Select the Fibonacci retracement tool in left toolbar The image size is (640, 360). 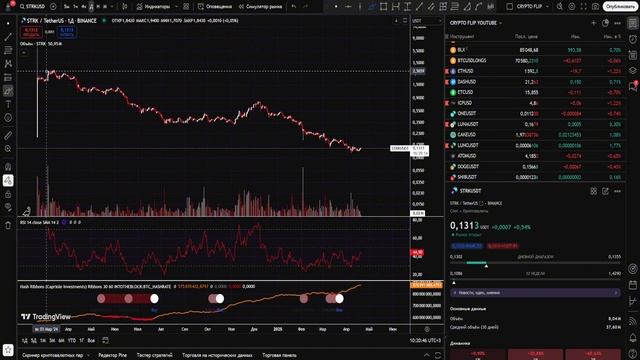[x=8, y=51]
